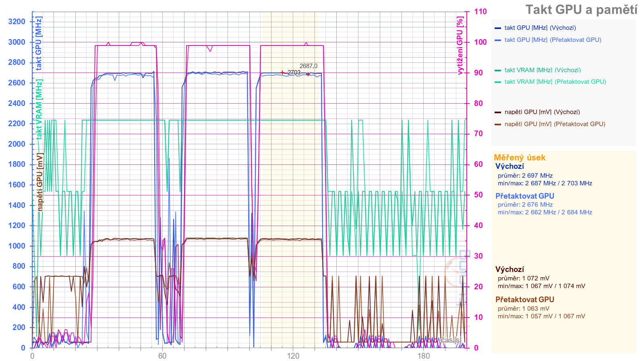The width and height of the screenshot is (644, 361).
Task: Click time axis tick 180
Action: point(424,355)
